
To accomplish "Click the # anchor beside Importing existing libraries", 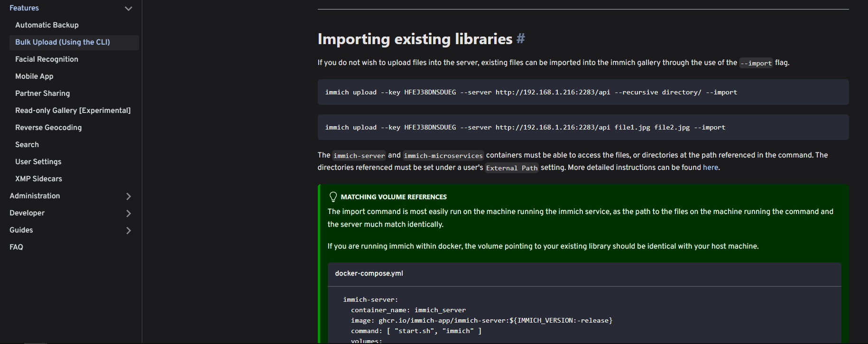I will click(x=520, y=39).
